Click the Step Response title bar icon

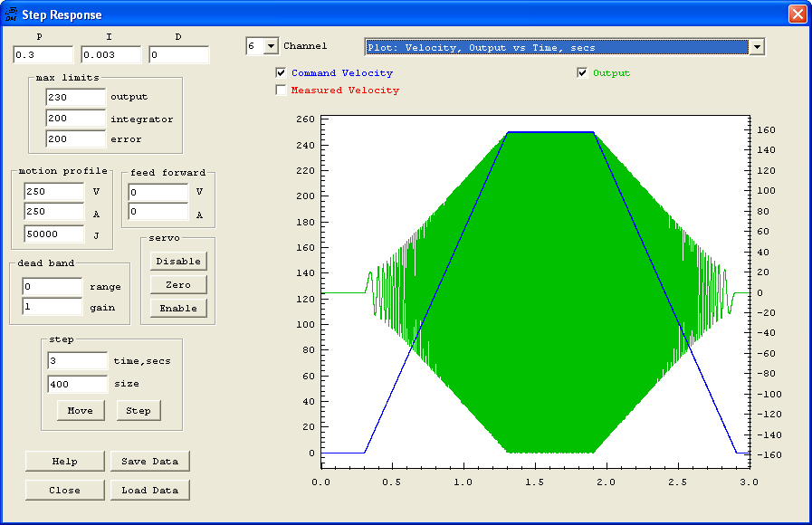[11, 14]
